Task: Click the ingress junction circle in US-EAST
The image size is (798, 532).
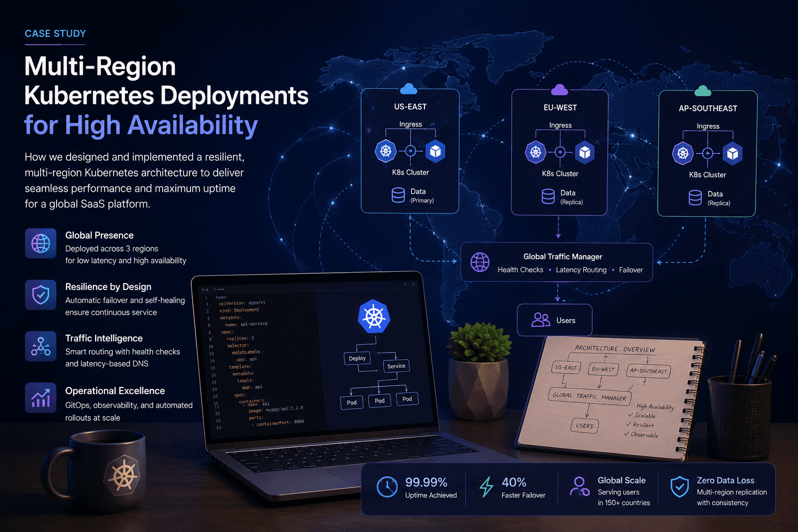Action: pos(410,151)
